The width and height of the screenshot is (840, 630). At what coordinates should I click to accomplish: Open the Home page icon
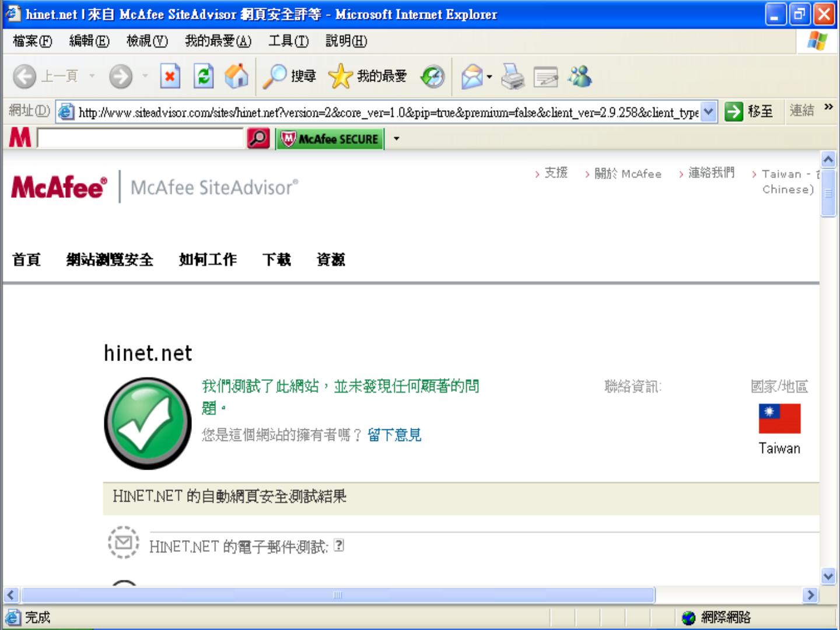(x=236, y=76)
